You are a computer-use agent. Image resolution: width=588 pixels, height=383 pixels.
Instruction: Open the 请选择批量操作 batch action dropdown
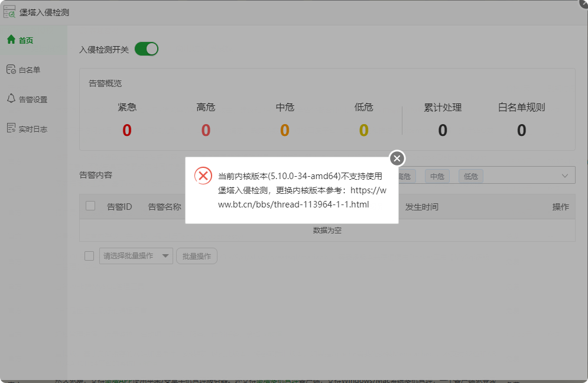[135, 255]
